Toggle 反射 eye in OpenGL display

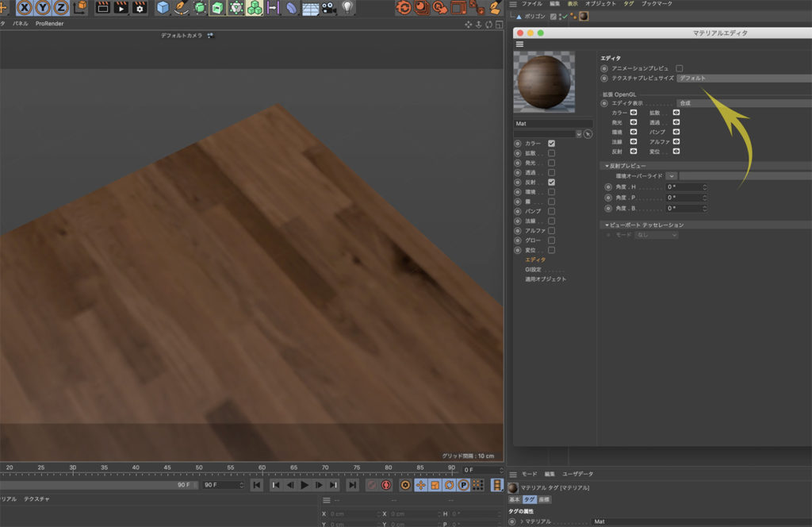pyautogui.click(x=634, y=152)
